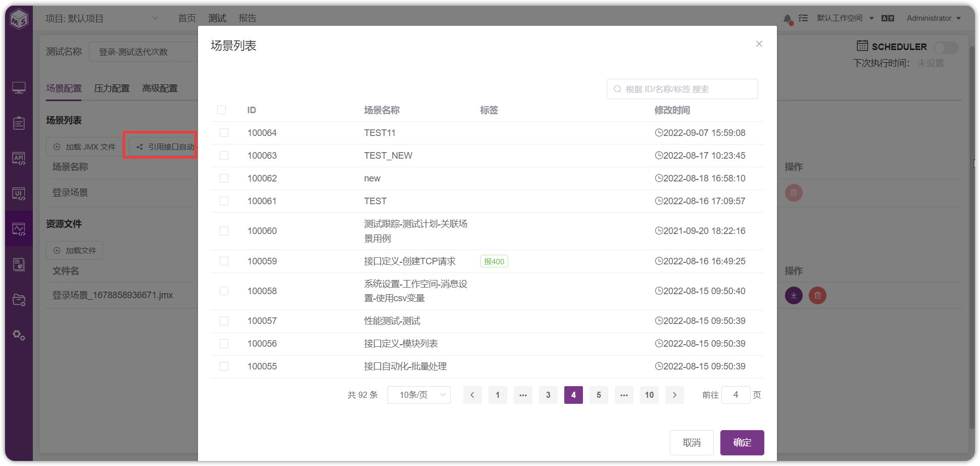Image resolution: width=980 pixels, height=466 pixels.
Task: Open the task list icon beside bell
Action: (803, 18)
